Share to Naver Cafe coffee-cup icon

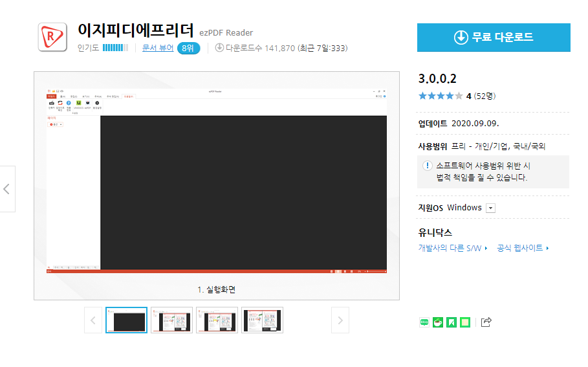438,322
